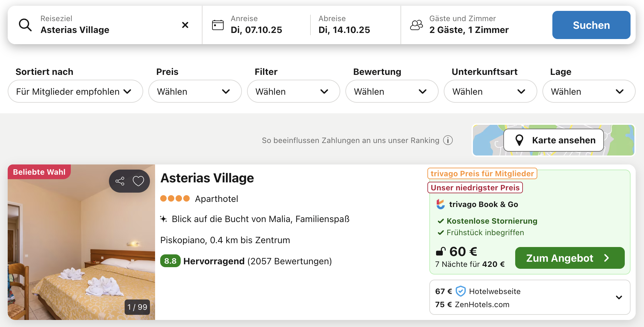Image resolution: width=644 pixels, height=327 pixels.
Task: Select the 67 € Hotelwebseite offer
Action: [478, 291]
